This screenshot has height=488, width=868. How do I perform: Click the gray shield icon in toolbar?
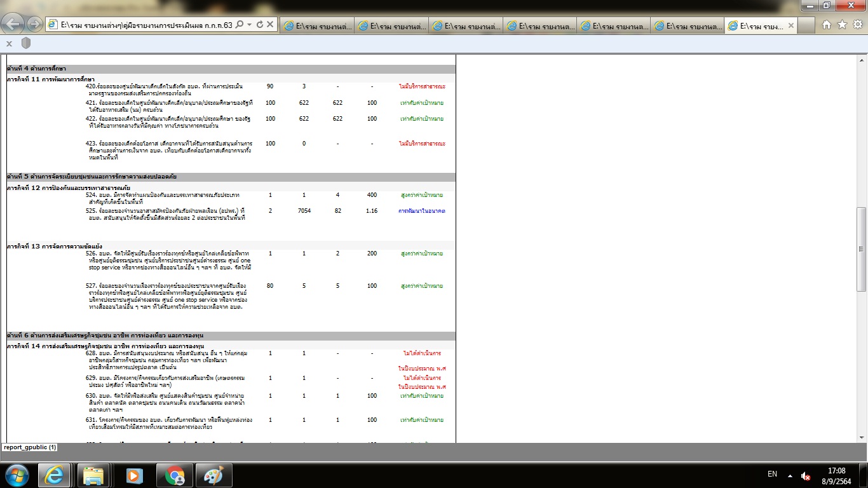coord(26,43)
